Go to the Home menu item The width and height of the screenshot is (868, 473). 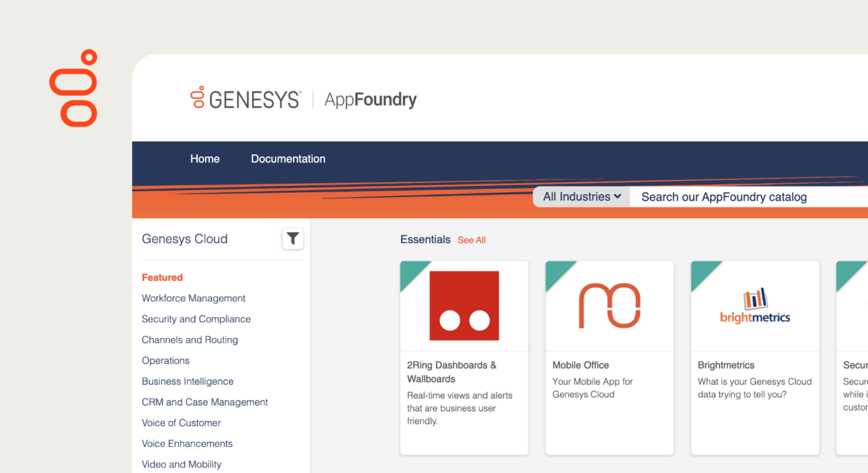(205, 158)
